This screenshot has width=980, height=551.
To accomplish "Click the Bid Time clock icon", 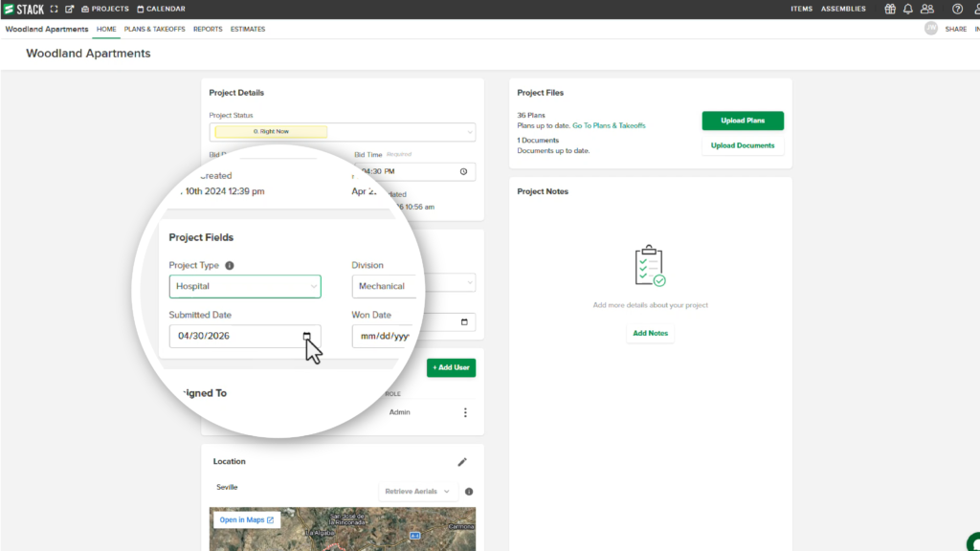I will 464,172.
